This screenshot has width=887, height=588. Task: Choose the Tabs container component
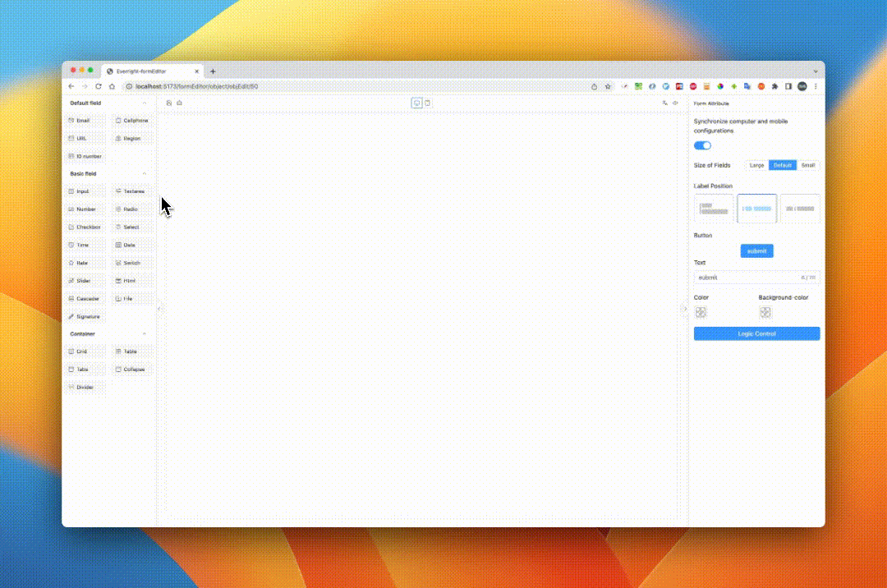tap(85, 370)
